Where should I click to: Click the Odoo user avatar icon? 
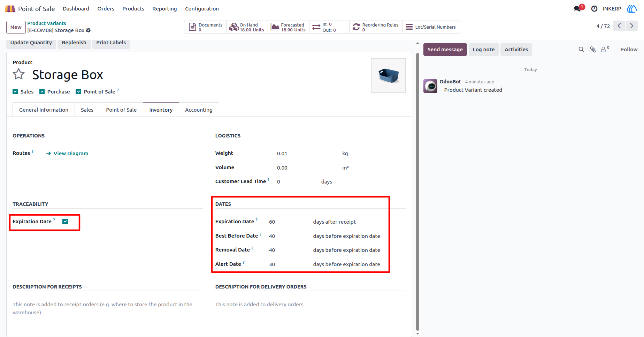tap(632, 9)
